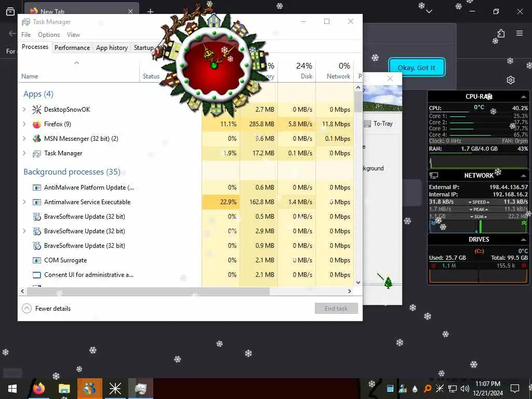Expand the DesktopSnowOK process row

tap(24, 110)
